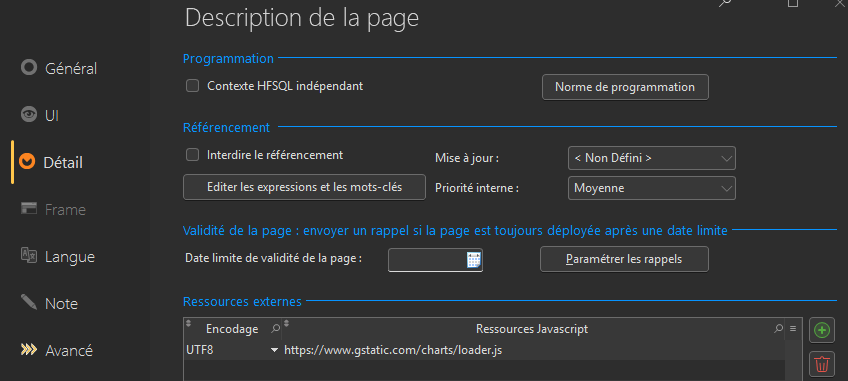Screen dimensions: 848x381
Task: Click the orange Détail icon
Action: [x=27, y=161]
